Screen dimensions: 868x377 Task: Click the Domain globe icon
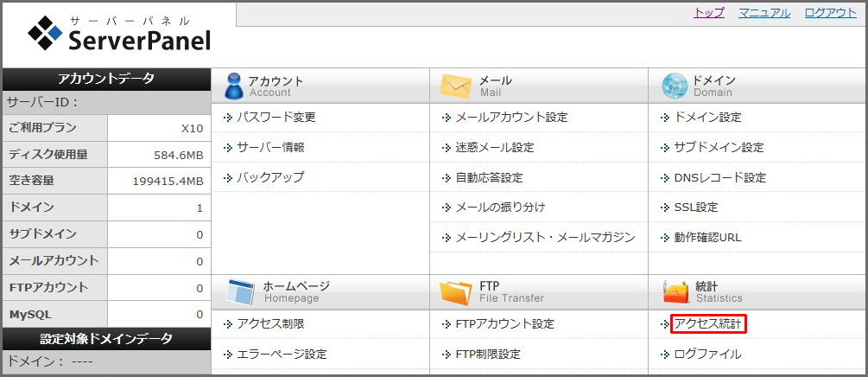point(674,86)
